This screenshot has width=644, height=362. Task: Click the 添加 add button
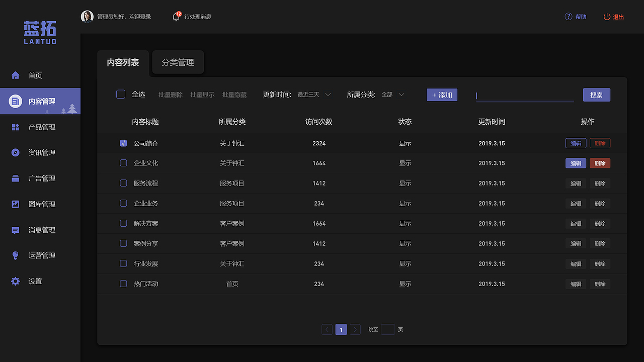tap(442, 95)
